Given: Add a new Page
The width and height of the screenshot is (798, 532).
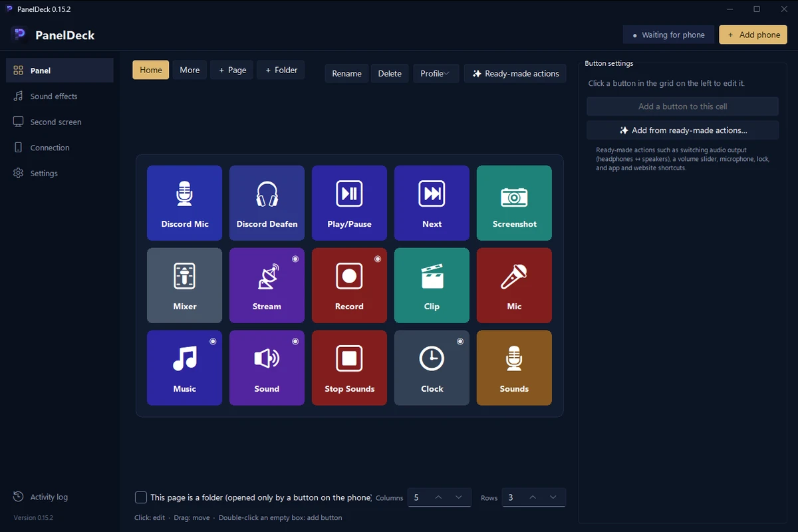Looking at the screenshot, I should [x=232, y=70].
